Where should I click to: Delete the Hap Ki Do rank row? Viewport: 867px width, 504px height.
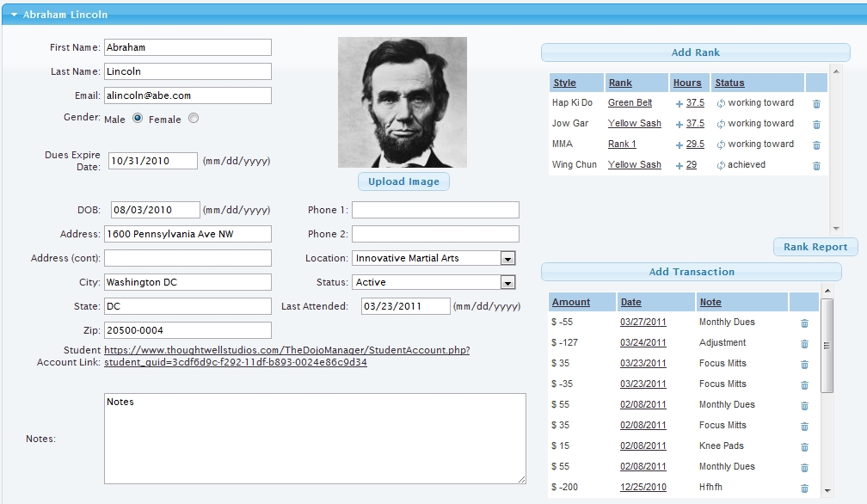coord(816,104)
